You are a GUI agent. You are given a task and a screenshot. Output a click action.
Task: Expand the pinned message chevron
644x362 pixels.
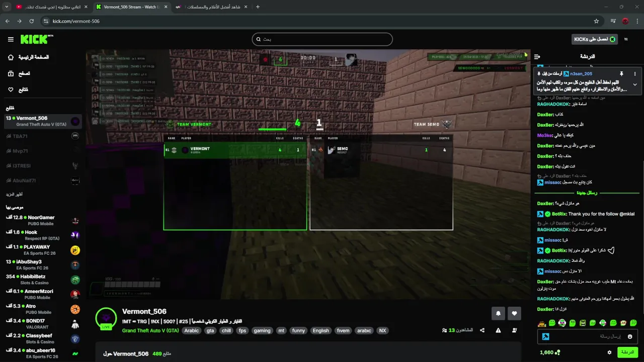coord(635,84)
